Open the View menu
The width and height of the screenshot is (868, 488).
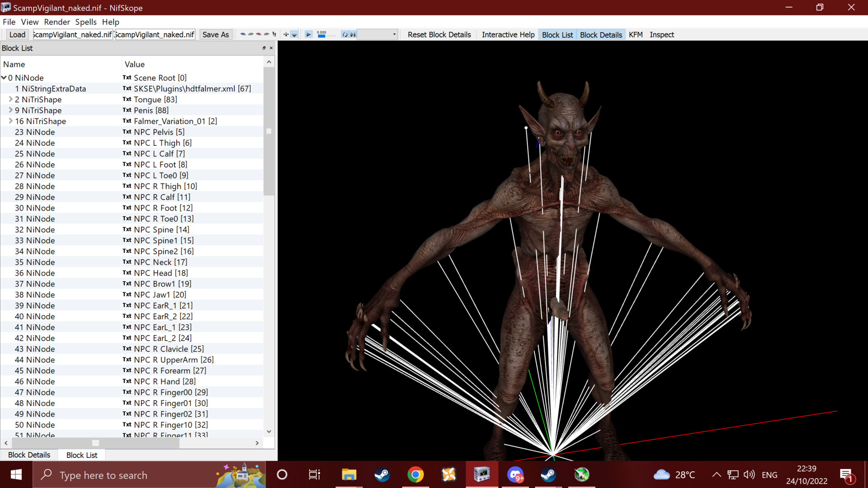pos(30,22)
